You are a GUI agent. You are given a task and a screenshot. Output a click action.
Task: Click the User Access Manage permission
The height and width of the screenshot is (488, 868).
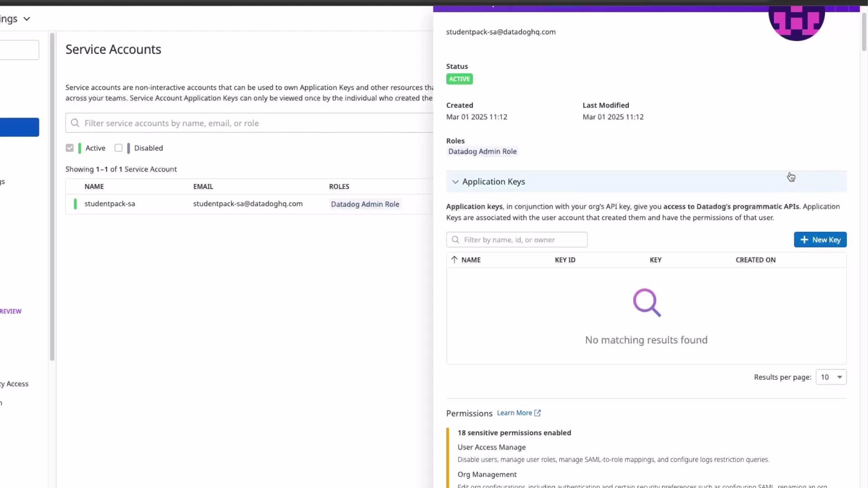tap(491, 447)
